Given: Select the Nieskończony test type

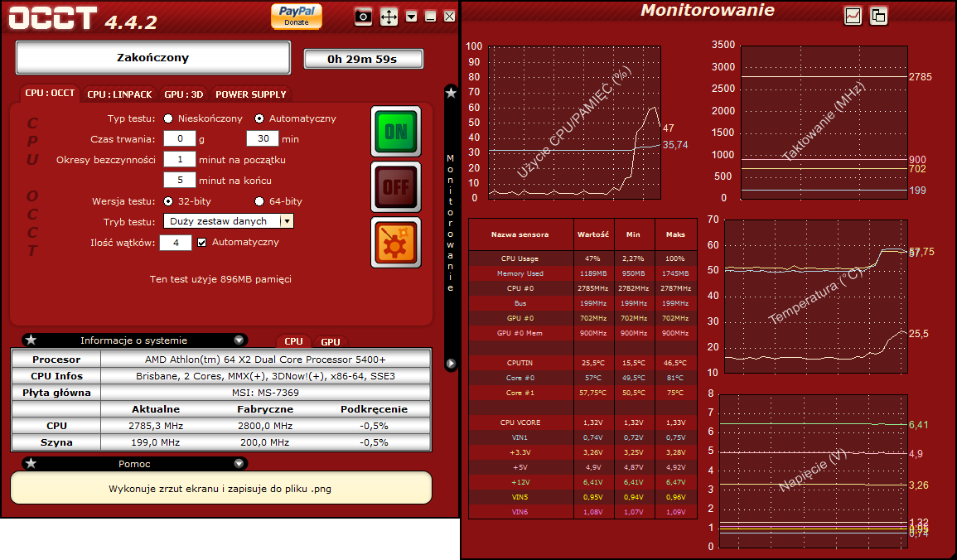Looking at the screenshot, I should (x=168, y=118).
